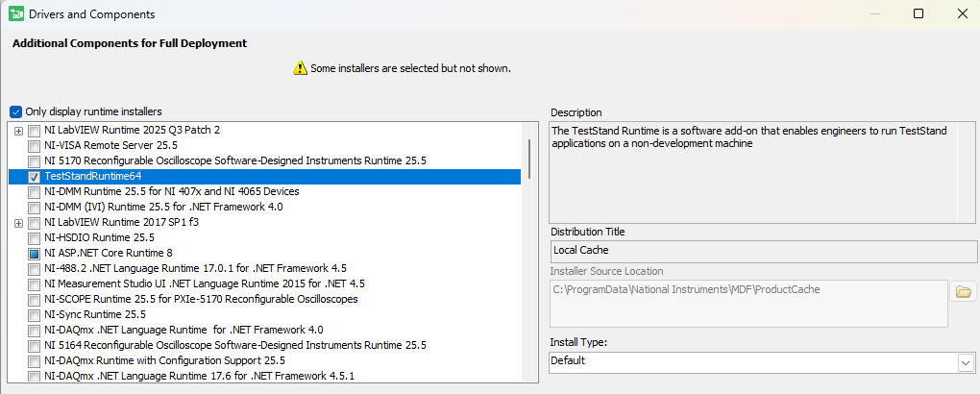Toggle NI ASP.NET Core Runtime 8 checkbox
980x394 pixels.
(x=34, y=253)
